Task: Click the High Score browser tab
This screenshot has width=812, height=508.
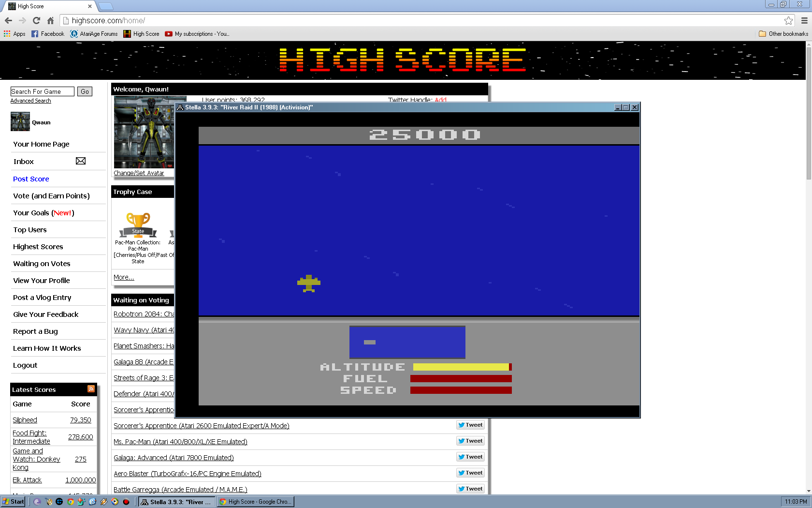Action: point(48,6)
